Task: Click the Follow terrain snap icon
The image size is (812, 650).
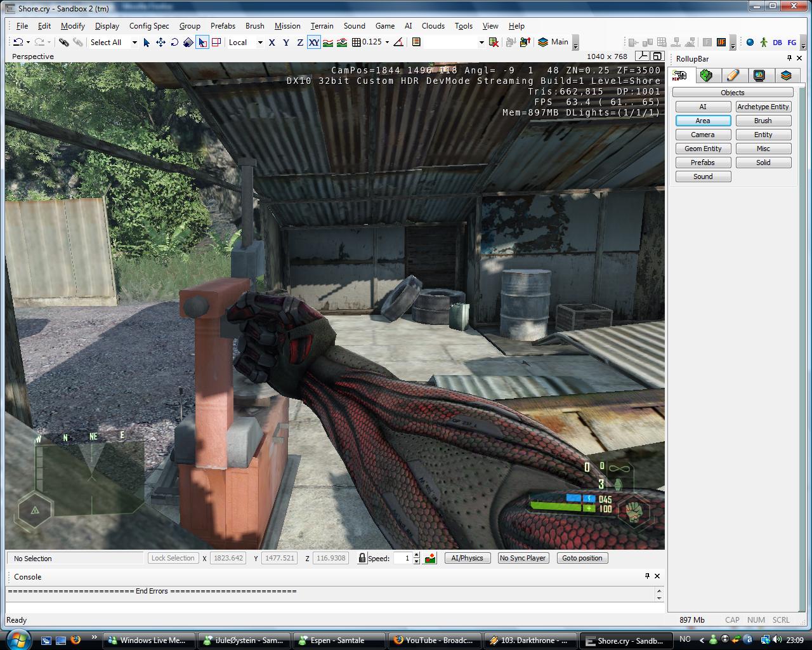Action: click(x=328, y=42)
